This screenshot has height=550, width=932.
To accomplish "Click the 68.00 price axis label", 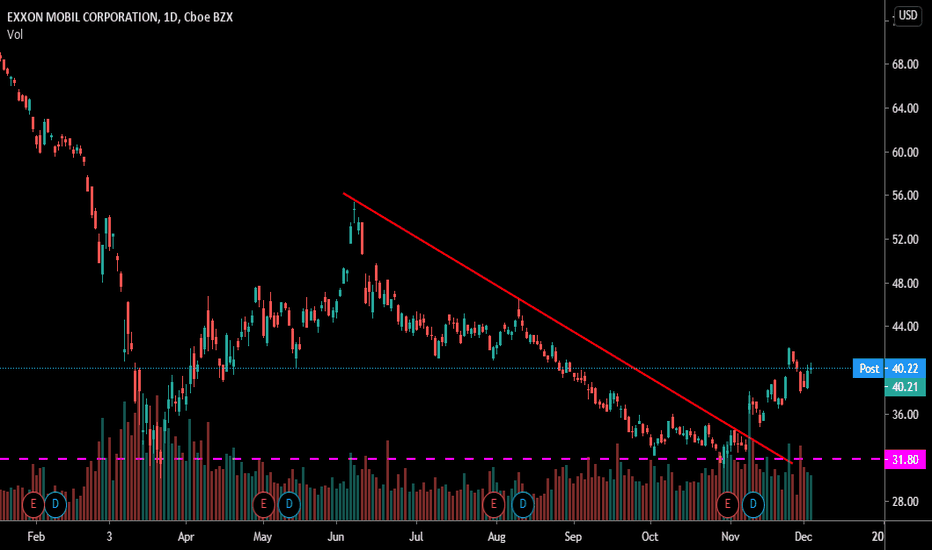I will [905, 64].
